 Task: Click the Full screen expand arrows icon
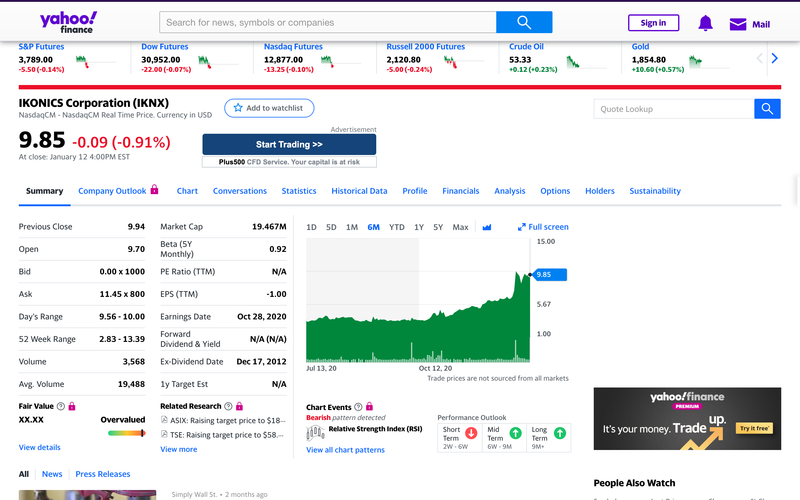click(x=521, y=227)
